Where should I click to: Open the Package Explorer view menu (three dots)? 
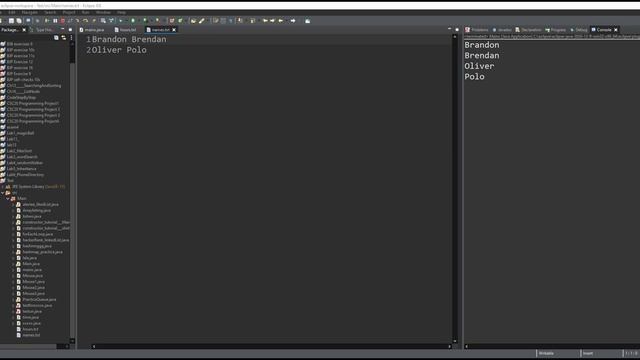[x=71, y=38]
